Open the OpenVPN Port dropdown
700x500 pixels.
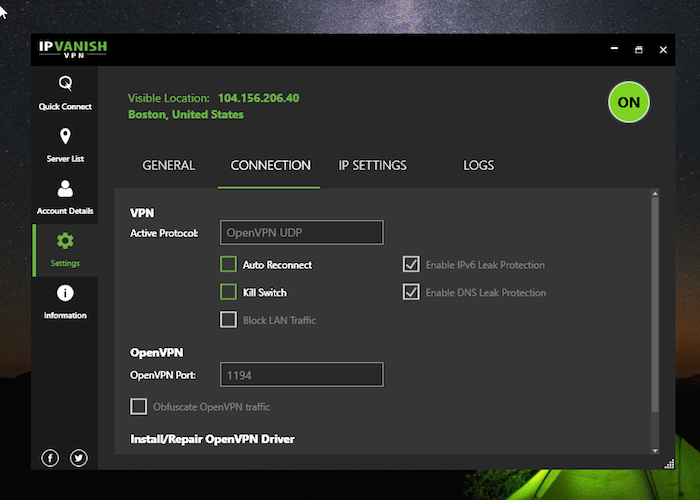click(x=302, y=375)
